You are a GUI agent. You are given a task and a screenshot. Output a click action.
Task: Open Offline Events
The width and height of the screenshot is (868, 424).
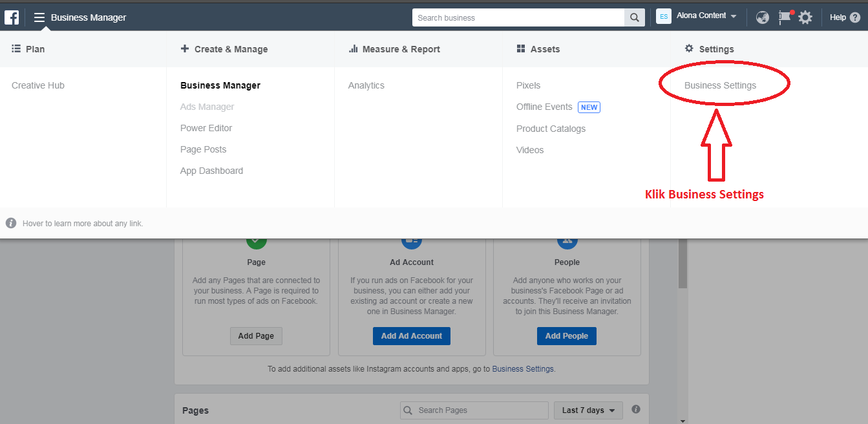(544, 107)
